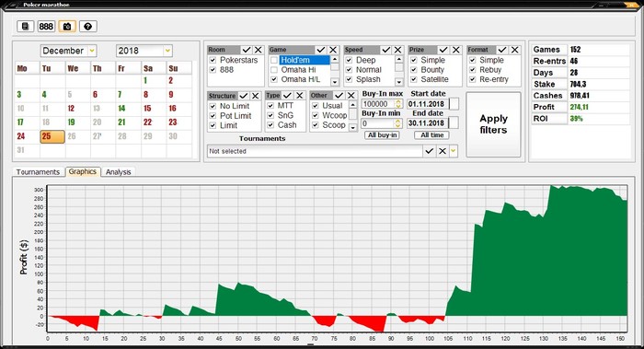Click the 888 toolbar button
The image size is (644, 349).
(x=46, y=27)
